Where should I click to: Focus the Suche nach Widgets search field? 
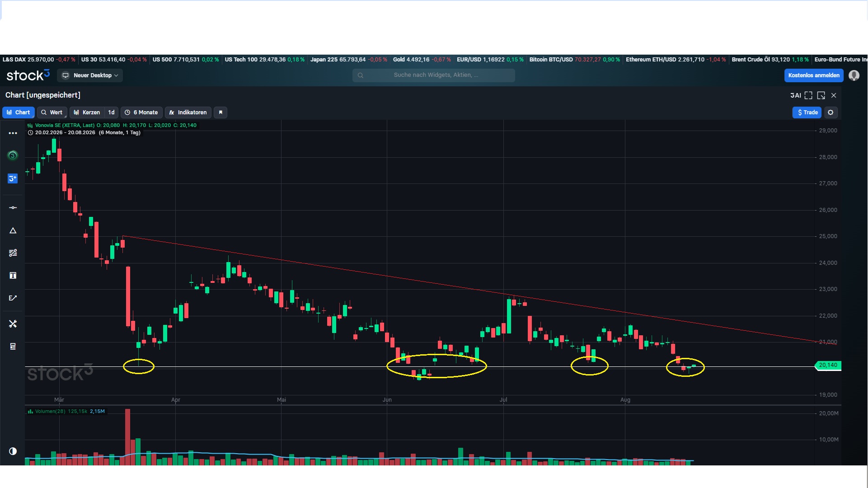(x=434, y=75)
